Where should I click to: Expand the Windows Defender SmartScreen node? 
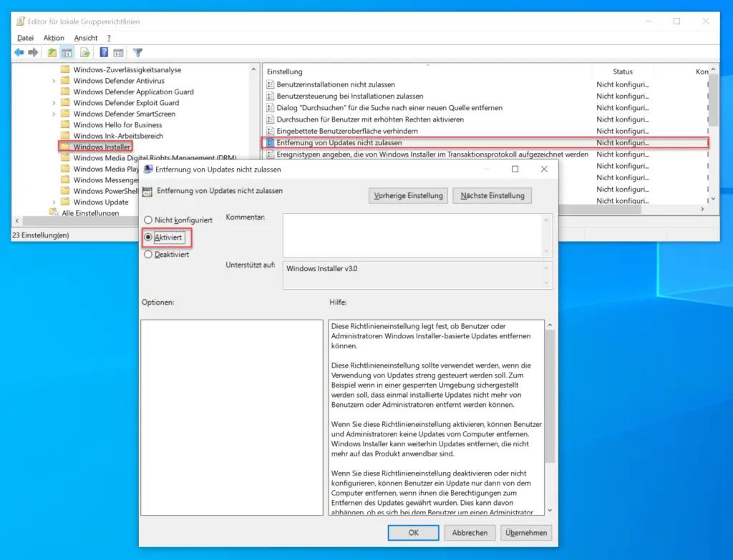click(x=54, y=114)
